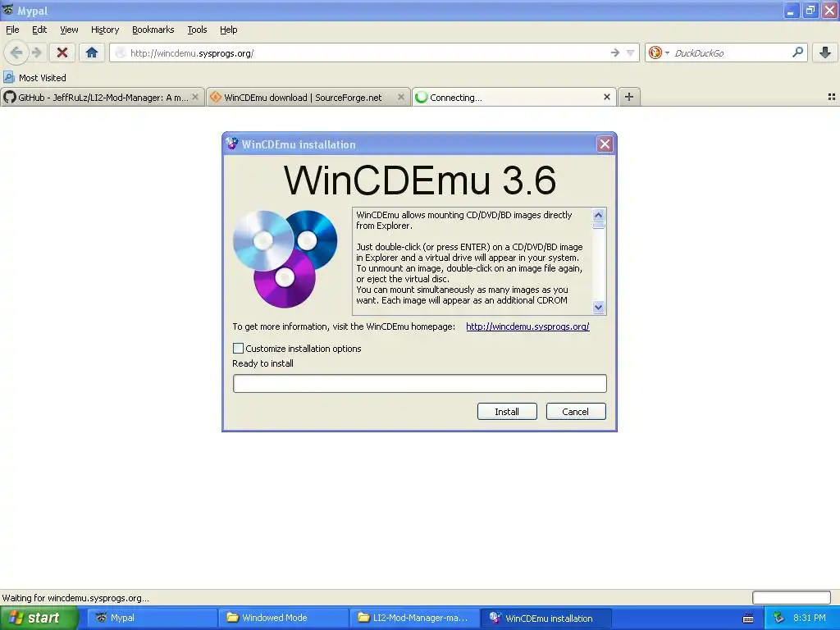Click the Mypal raccoon title icon
The image size is (840, 630).
point(8,10)
